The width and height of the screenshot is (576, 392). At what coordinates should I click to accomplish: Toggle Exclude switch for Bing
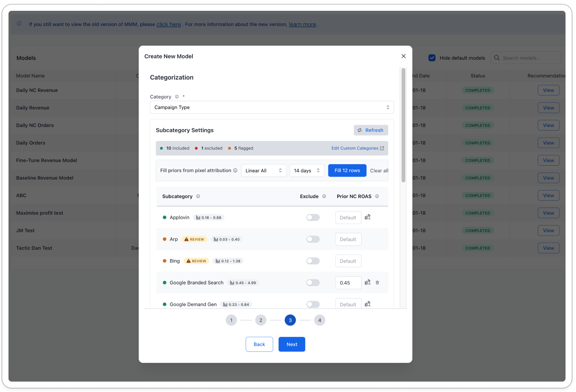click(313, 261)
